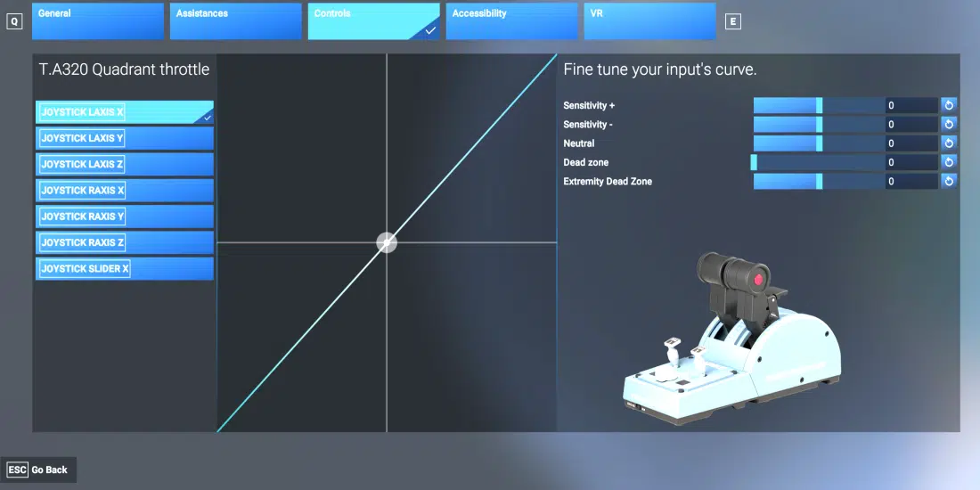Click Go Back button
The width and height of the screenshot is (980, 490).
click(x=40, y=470)
